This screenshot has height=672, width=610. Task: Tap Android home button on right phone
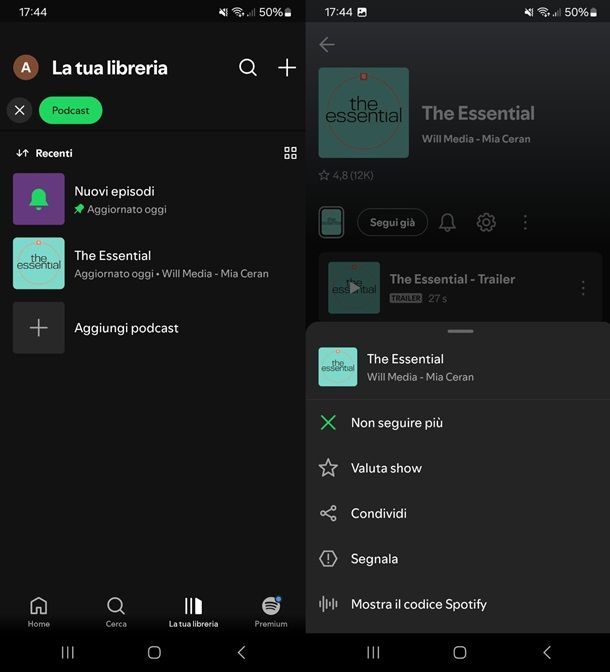point(460,652)
